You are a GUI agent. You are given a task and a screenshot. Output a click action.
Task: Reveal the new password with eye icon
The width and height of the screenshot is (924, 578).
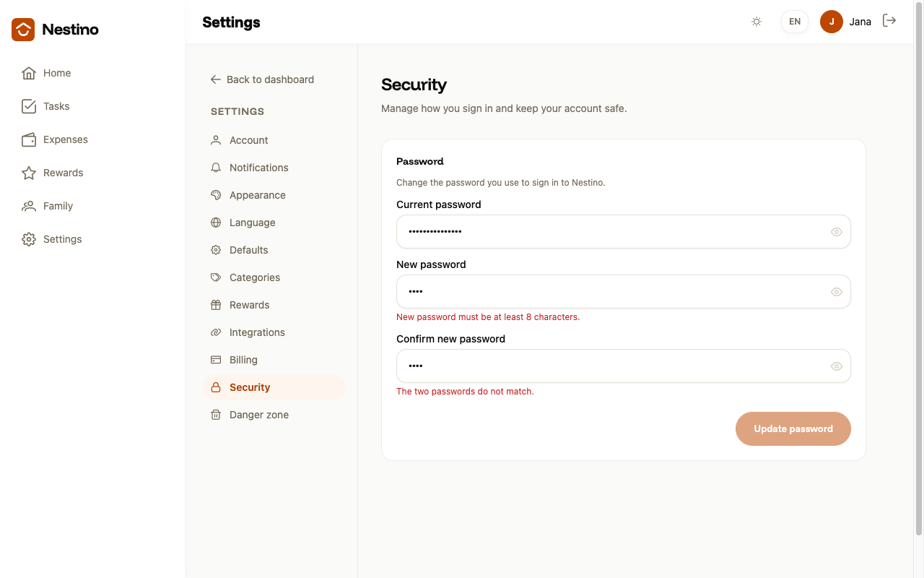[837, 292]
